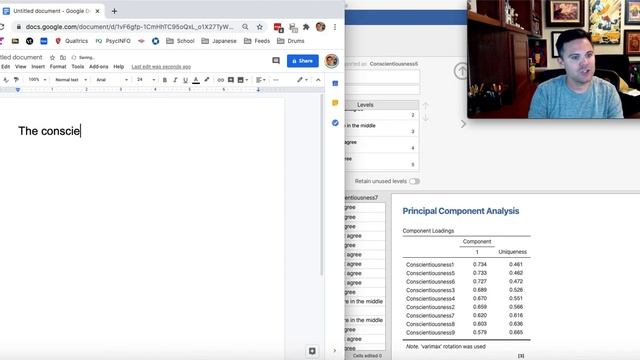Open the Chrome three-dot menu
Image resolution: width=640 pixels, height=360 pixels.
335,27
